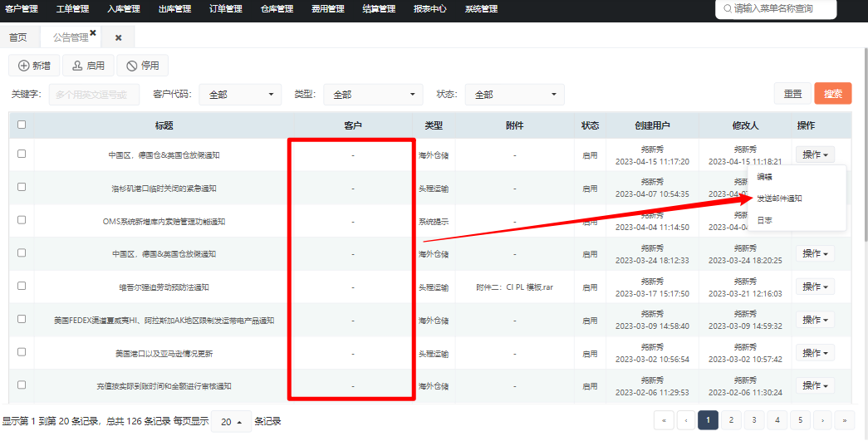Check the row 中国区，德国&美国仓放假通知
Viewport: 868px width, 446px height.
[22, 252]
